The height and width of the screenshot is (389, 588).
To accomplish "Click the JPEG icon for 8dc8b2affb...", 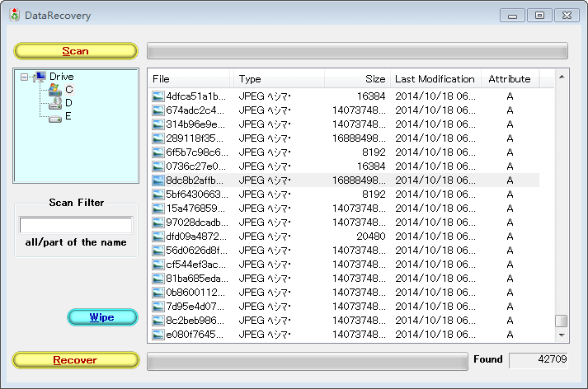I will point(158,180).
